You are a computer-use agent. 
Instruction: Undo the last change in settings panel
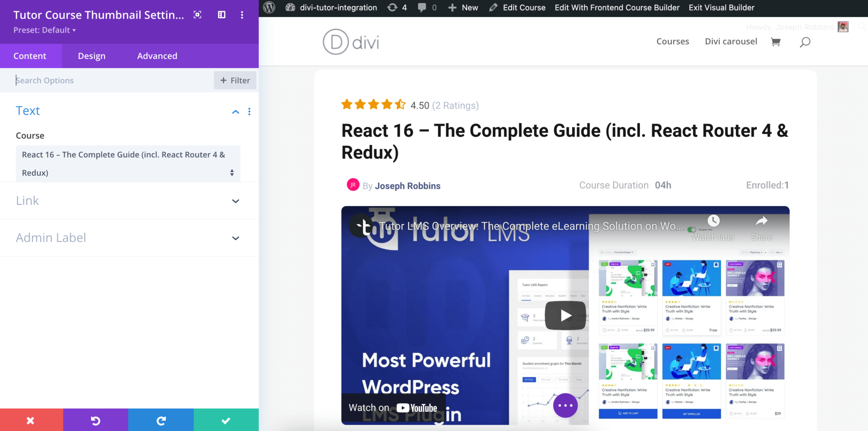[x=96, y=420]
